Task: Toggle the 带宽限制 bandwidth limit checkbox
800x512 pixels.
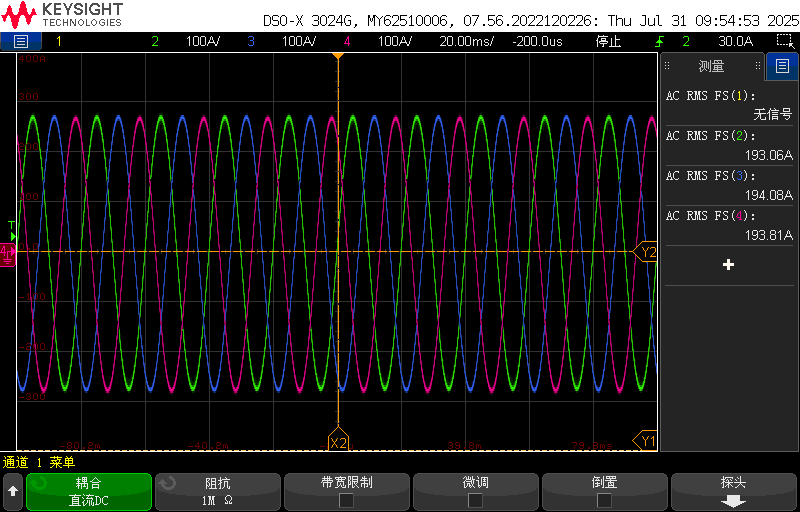Action: coord(346,500)
